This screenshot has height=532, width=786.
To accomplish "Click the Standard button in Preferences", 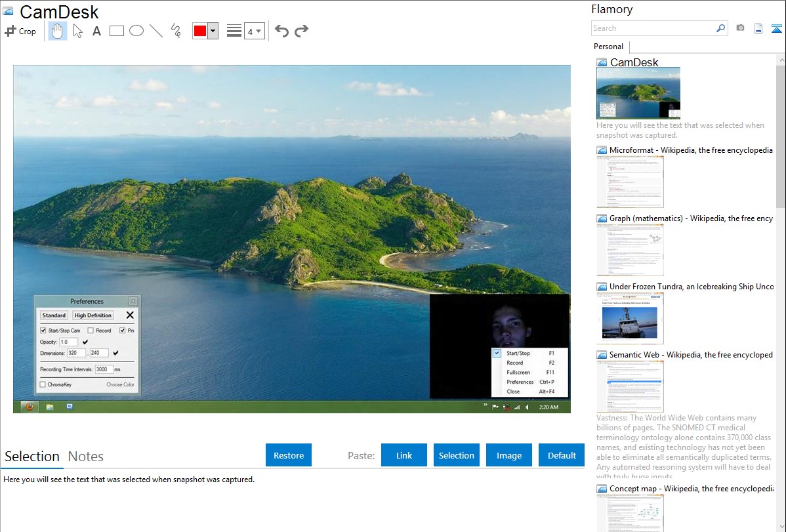I will point(54,316).
